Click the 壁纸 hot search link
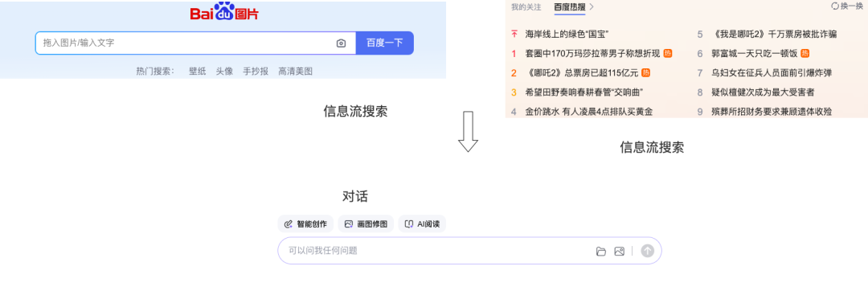 tap(197, 71)
